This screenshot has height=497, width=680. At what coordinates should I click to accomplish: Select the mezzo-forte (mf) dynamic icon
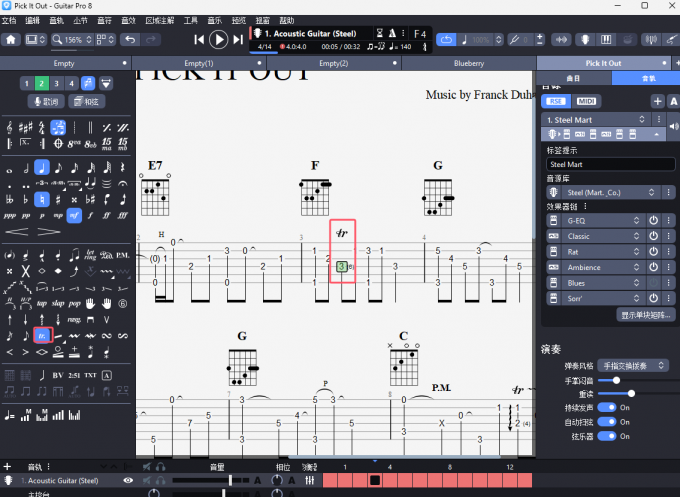coord(75,215)
